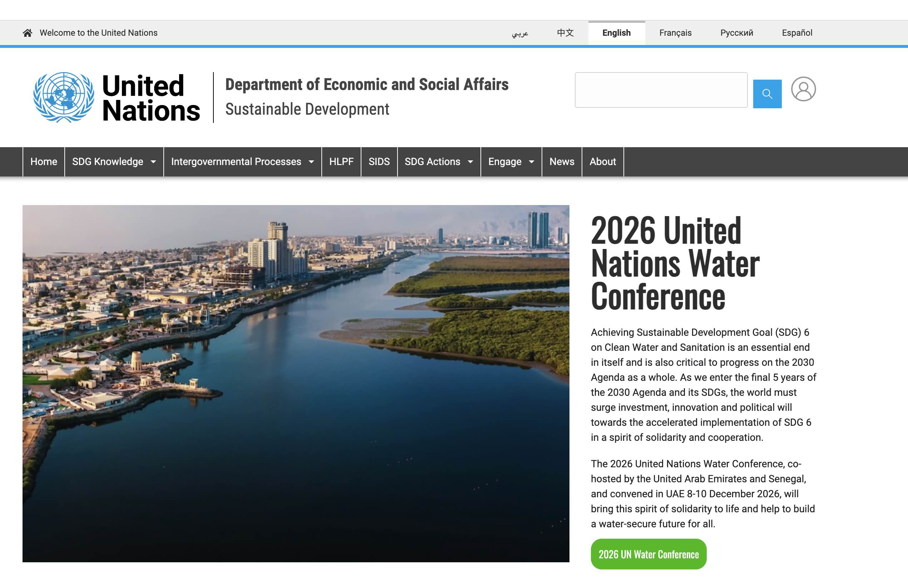Expand the Intergovernmental Processes dropdown arrow
Viewport: 908px width, 588px height.
click(x=311, y=162)
